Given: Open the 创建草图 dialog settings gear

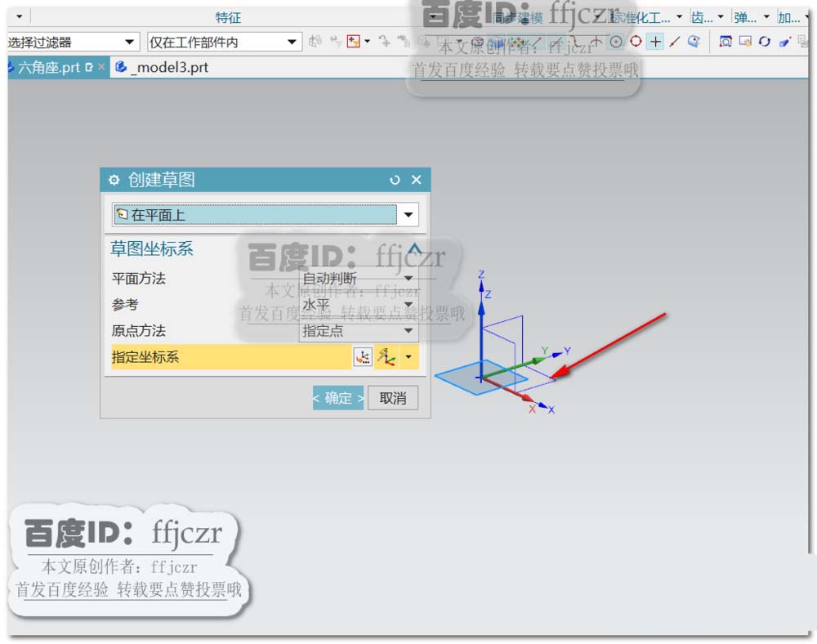Looking at the screenshot, I should point(114,181).
